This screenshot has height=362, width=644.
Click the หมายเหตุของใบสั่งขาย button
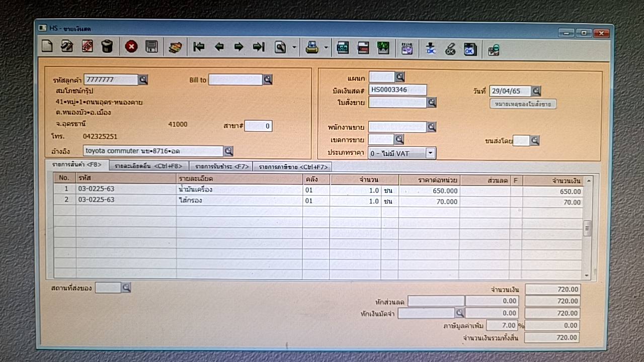(523, 105)
